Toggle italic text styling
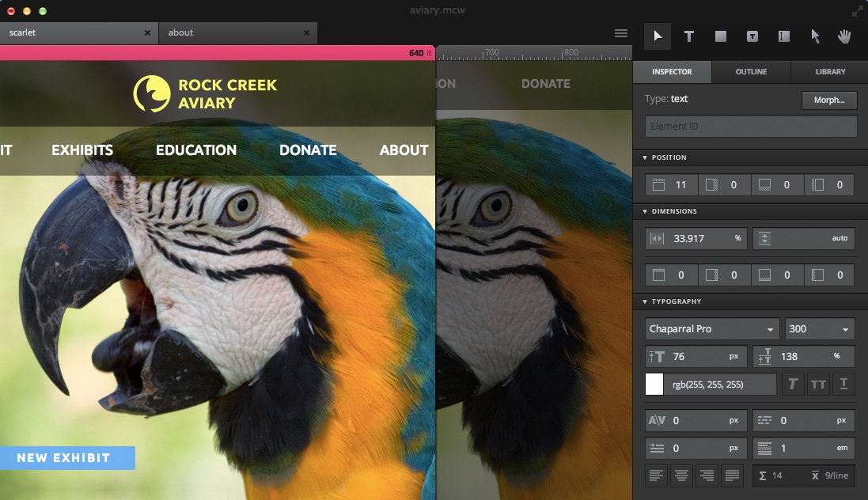868x500 pixels. click(791, 384)
